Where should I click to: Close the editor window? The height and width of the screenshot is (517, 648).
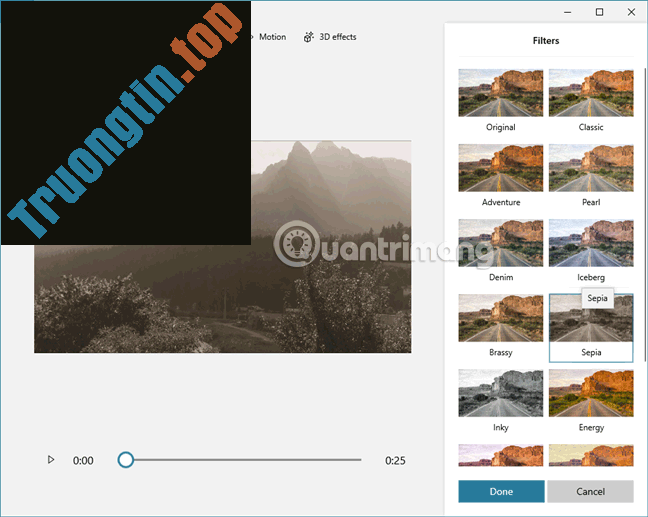coord(631,12)
